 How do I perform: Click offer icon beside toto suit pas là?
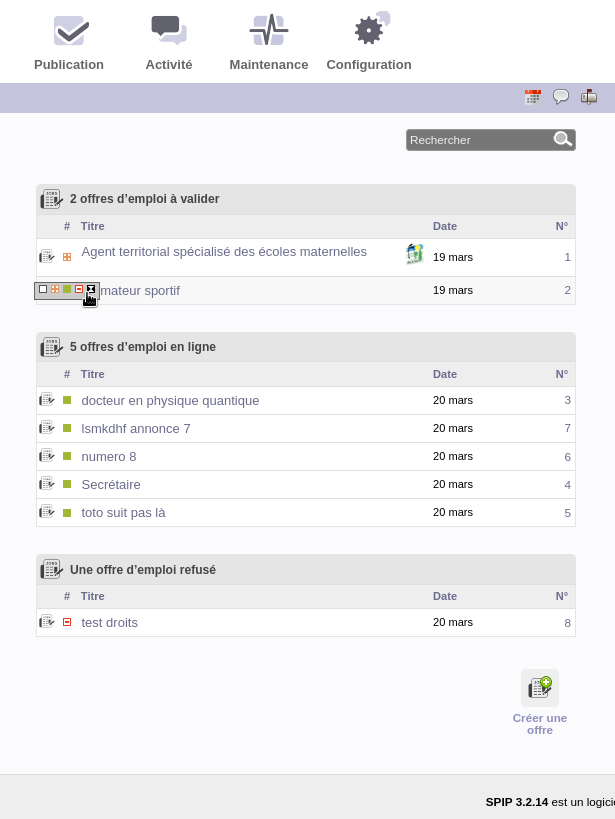coord(47,512)
